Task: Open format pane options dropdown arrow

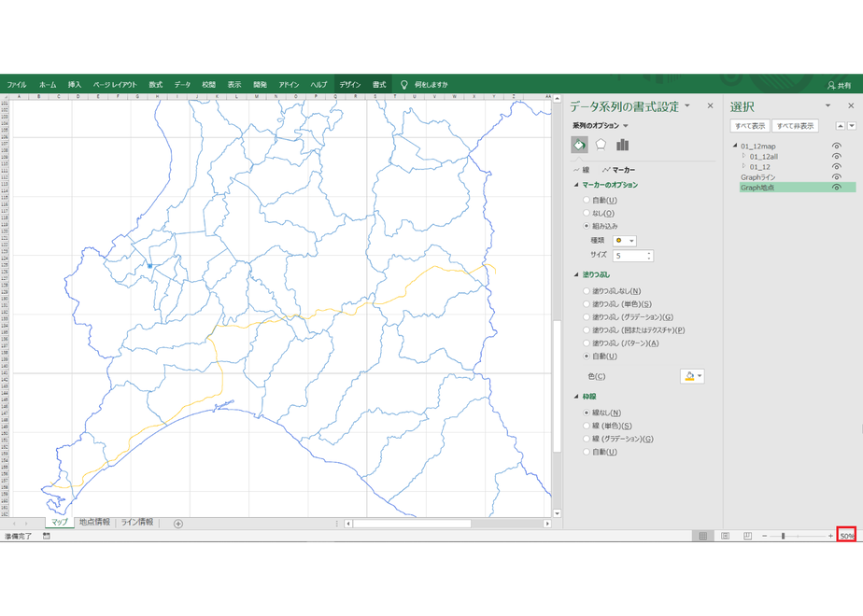Action: coord(686,105)
